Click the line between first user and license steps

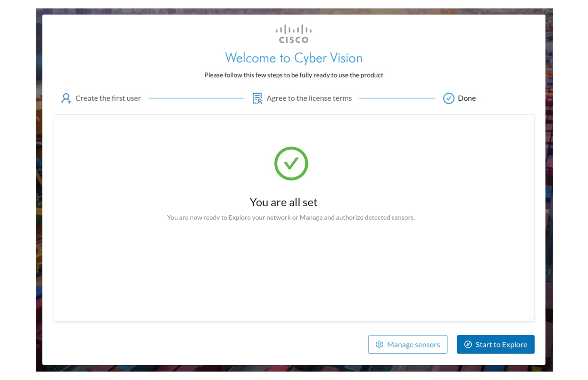click(196, 98)
